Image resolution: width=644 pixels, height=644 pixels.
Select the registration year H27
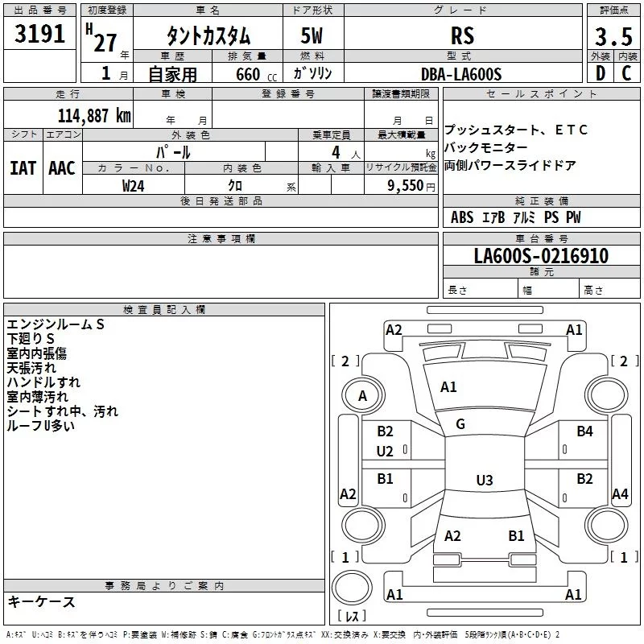pos(101,39)
